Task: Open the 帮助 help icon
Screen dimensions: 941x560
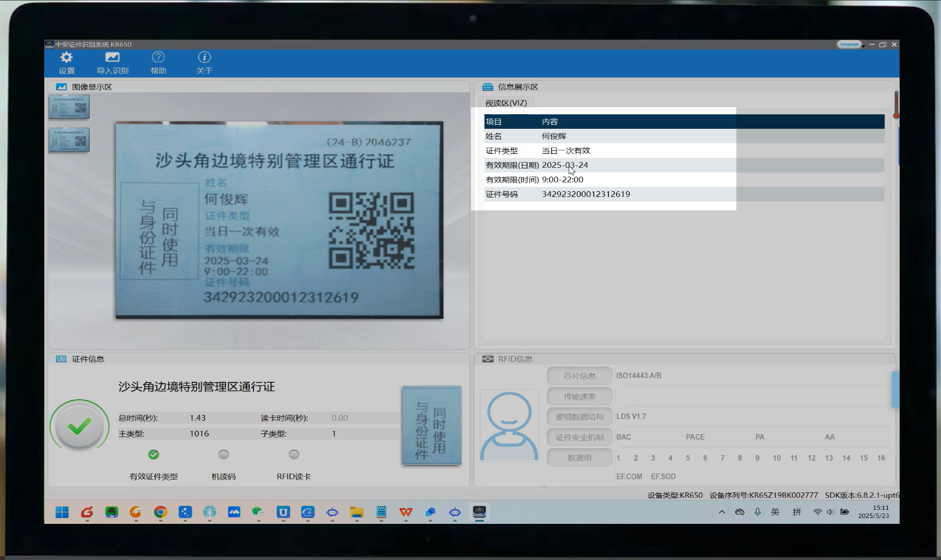Action: tap(158, 57)
